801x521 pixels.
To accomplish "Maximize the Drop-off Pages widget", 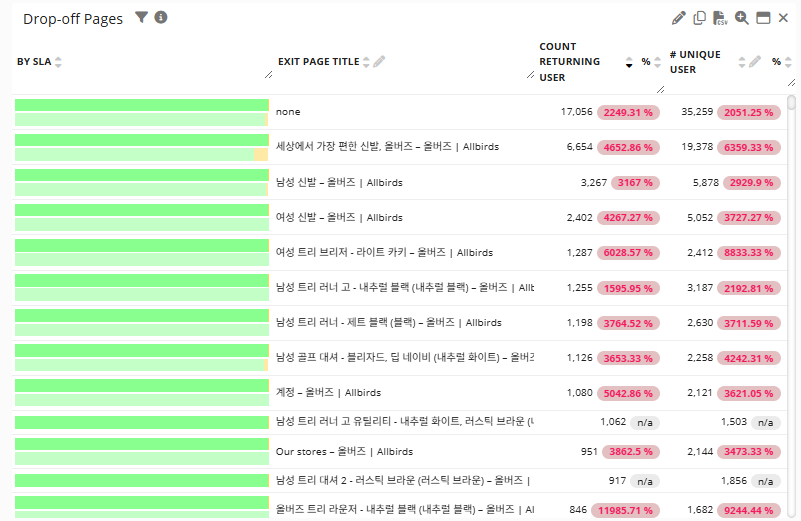I will (762, 18).
